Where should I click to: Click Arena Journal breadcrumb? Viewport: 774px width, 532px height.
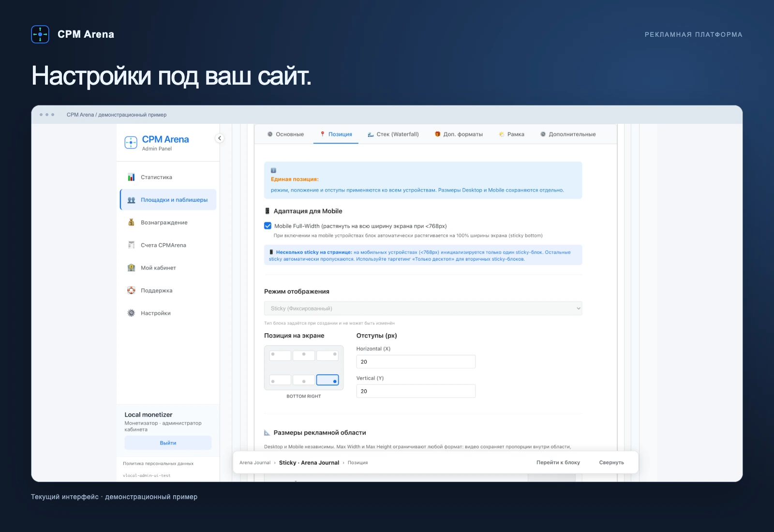tap(255, 463)
